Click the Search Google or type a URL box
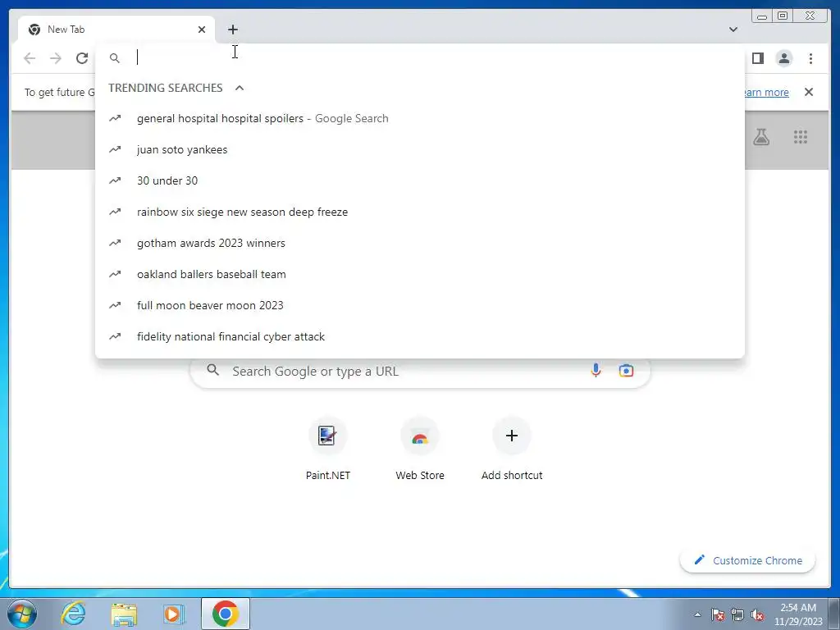Viewport: 840px width, 630px height. click(420, 371)
